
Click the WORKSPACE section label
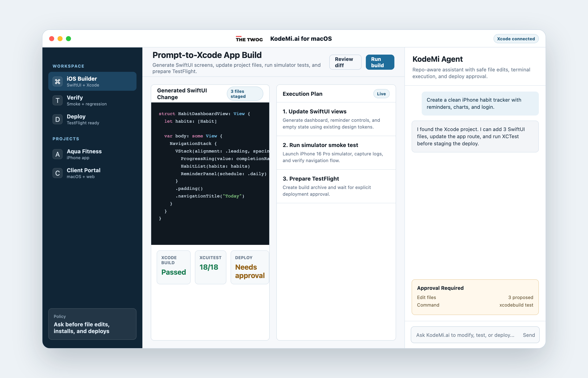(x=68, y=66)
